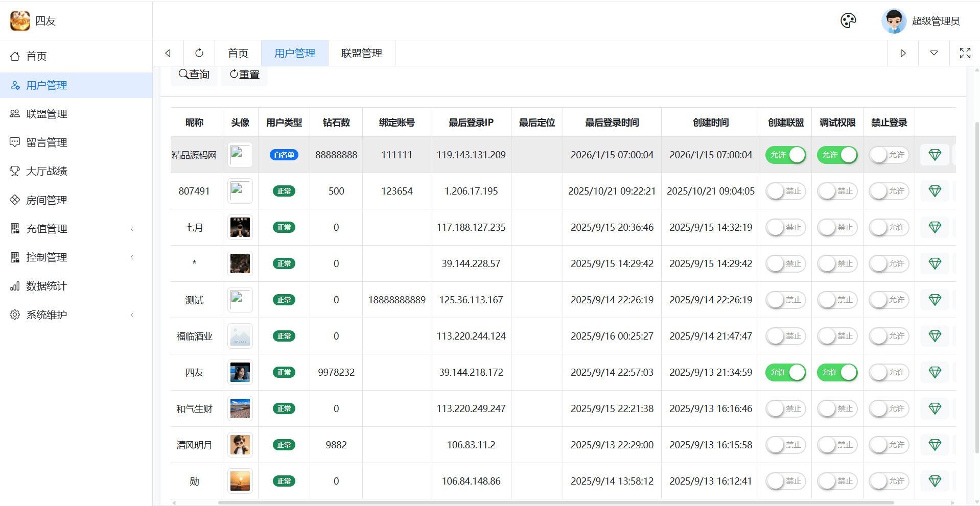This screenshot has height=506, width=980.
Task: Toggle 禁止登录 for user 清风明月
Action: click(x=889, y=445)
